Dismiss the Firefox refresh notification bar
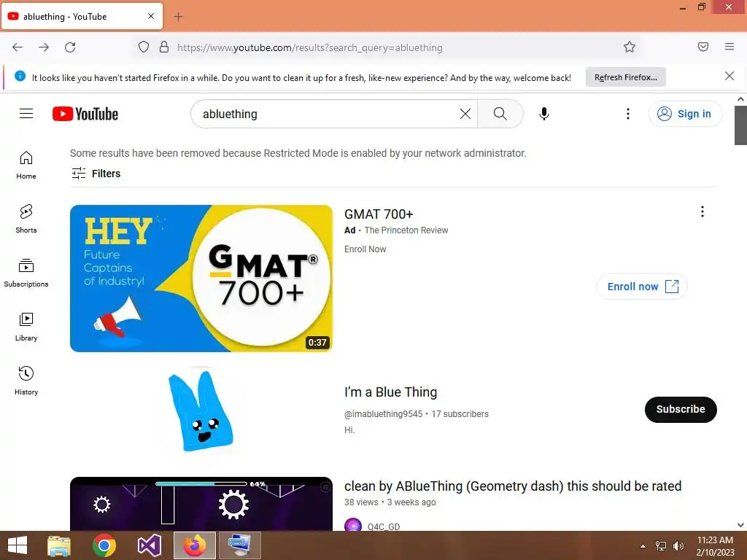747x560 pixels. (x=729, y=76)
